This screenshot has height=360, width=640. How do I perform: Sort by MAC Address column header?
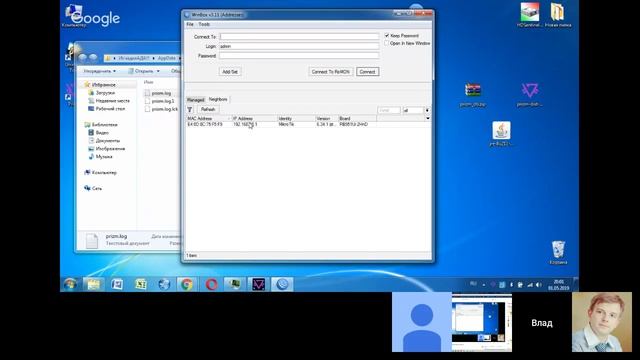coord(209,118)
